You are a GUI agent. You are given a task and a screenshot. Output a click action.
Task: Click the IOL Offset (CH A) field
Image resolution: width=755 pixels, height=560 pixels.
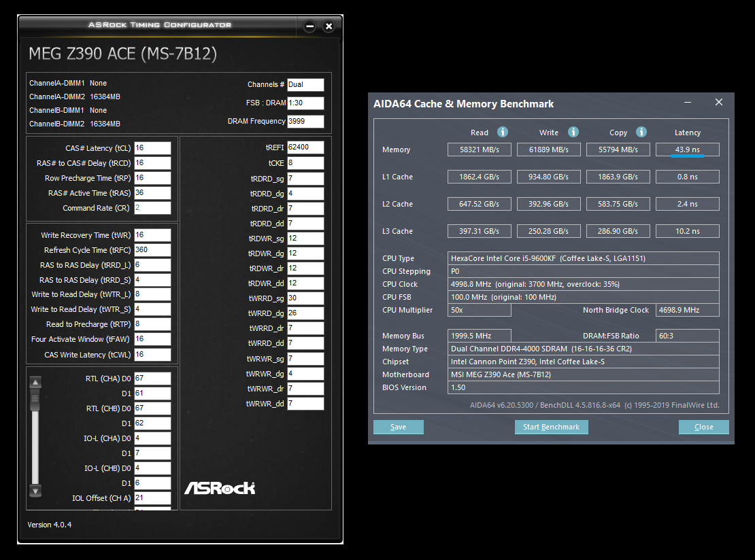point(152,497)
